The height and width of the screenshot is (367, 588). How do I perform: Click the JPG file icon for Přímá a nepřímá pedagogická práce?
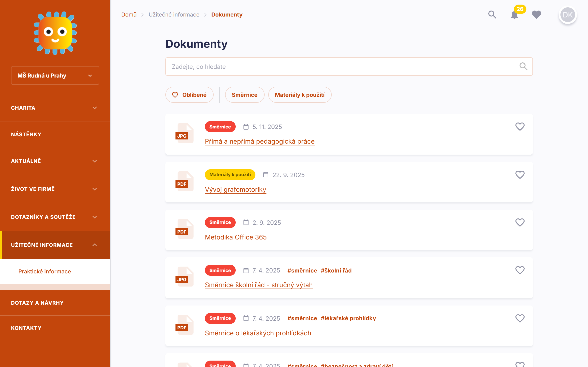click(185, 133)
